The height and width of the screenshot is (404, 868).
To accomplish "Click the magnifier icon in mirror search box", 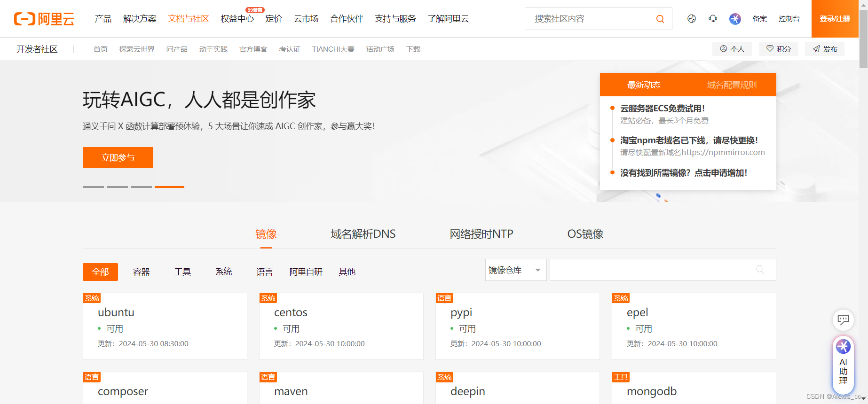I will 760,270.
